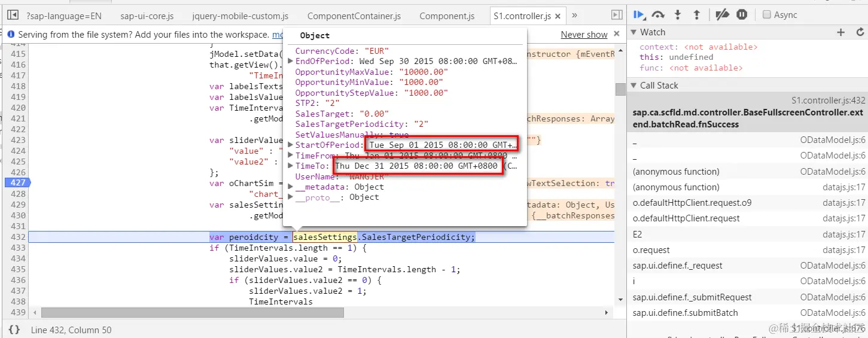Click the salesSettings variable on line 432
868x338 pixels.
pyautogui.click(x=325, y=237)
